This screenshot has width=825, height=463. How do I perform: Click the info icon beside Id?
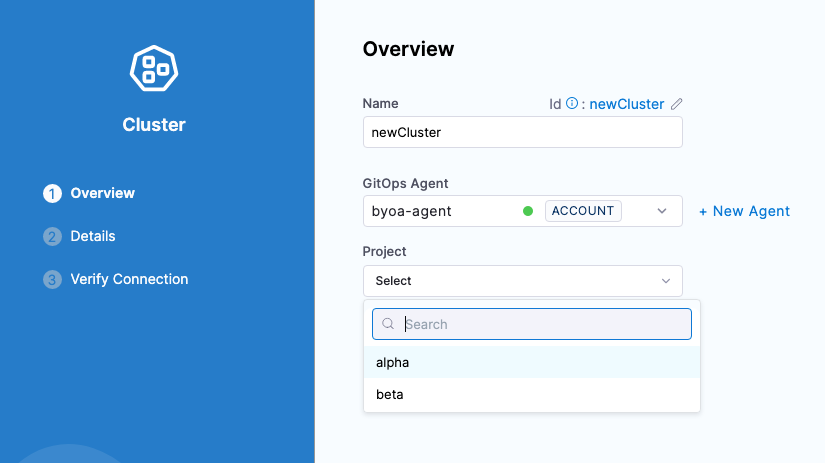click(x=572, y=103)
